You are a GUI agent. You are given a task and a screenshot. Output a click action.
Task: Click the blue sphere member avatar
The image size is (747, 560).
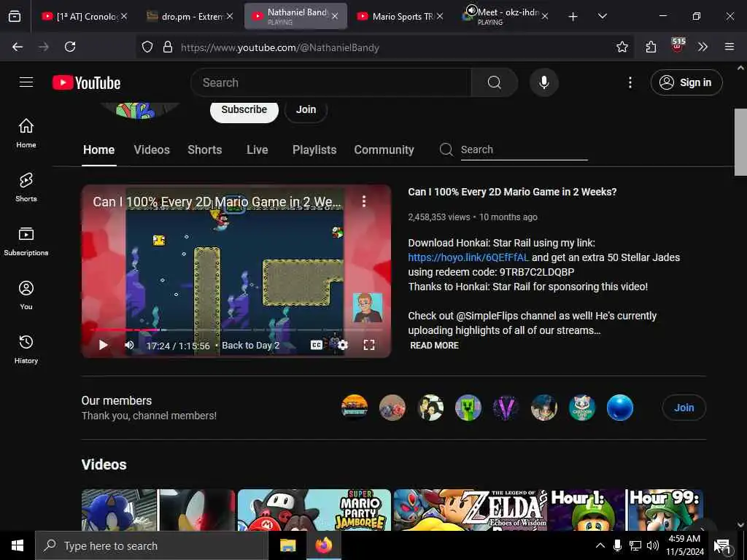[x=620, y=408]
